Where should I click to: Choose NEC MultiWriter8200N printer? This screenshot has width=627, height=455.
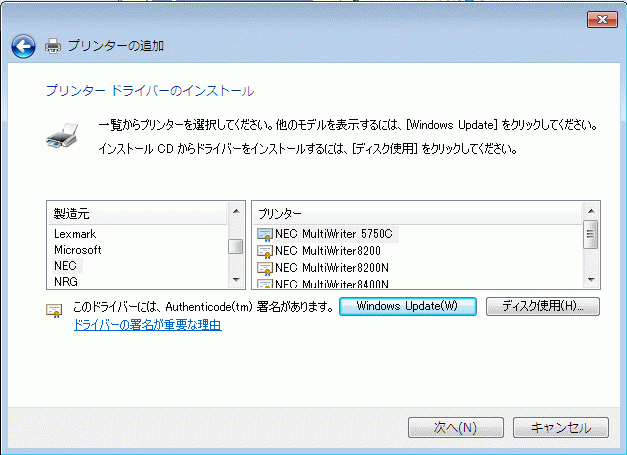332,267
